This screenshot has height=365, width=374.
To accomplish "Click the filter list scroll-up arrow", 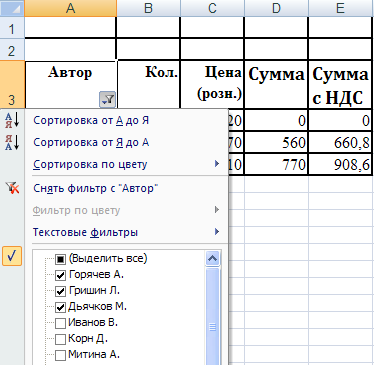I will (213, 258).
